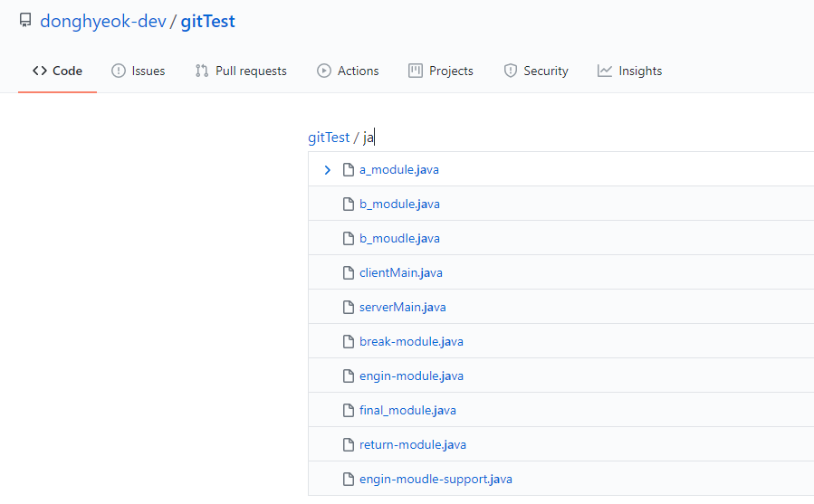This screenshot has height=504, width=814.
Task: Open the Security tab
Action: pos(536,71)
